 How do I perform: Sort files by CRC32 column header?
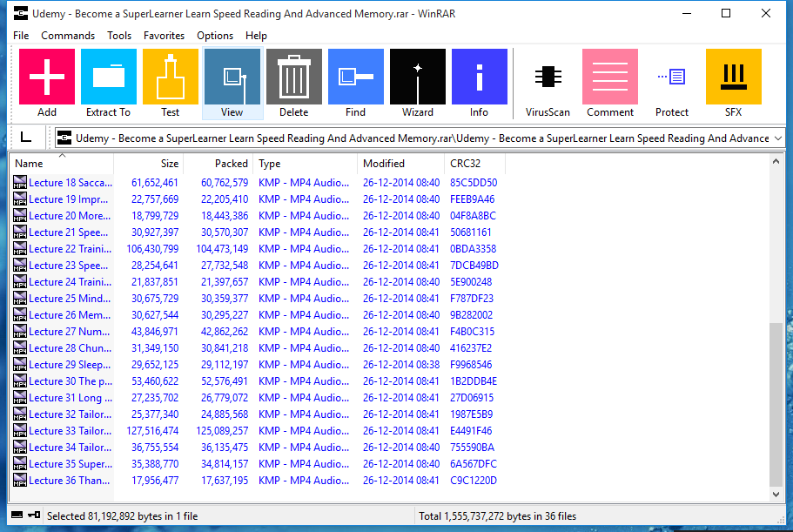(475, 164)
